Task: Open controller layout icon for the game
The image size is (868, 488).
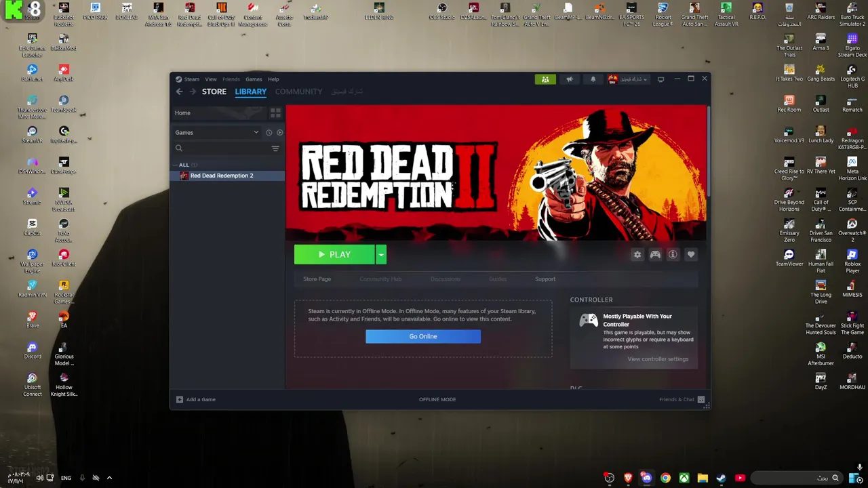Action: tap(655, 255)
